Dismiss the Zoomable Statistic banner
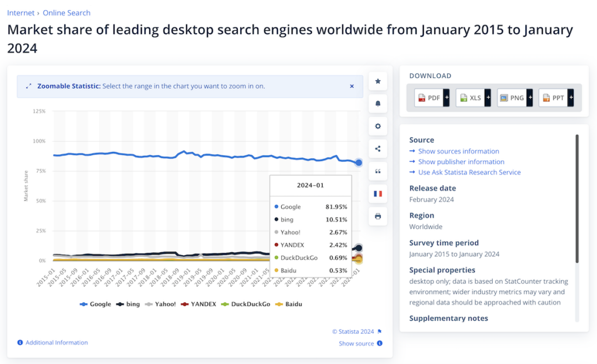 (x=352, y=86)
